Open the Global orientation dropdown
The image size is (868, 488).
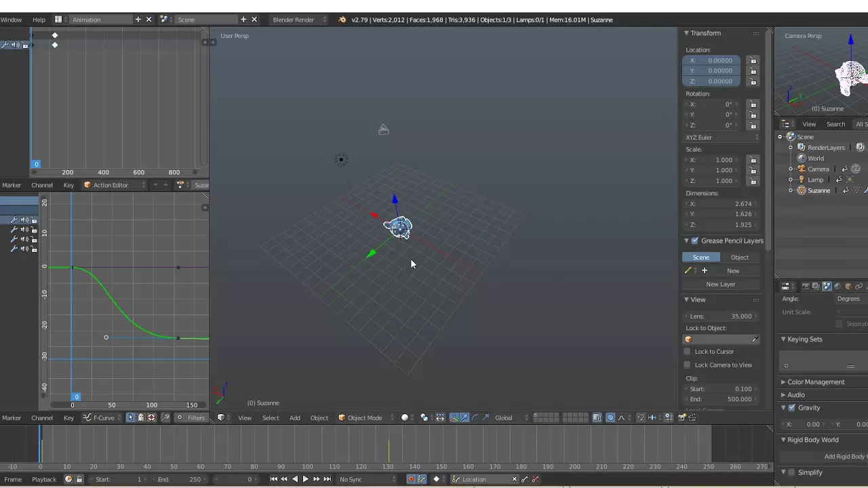pos(511,418)
